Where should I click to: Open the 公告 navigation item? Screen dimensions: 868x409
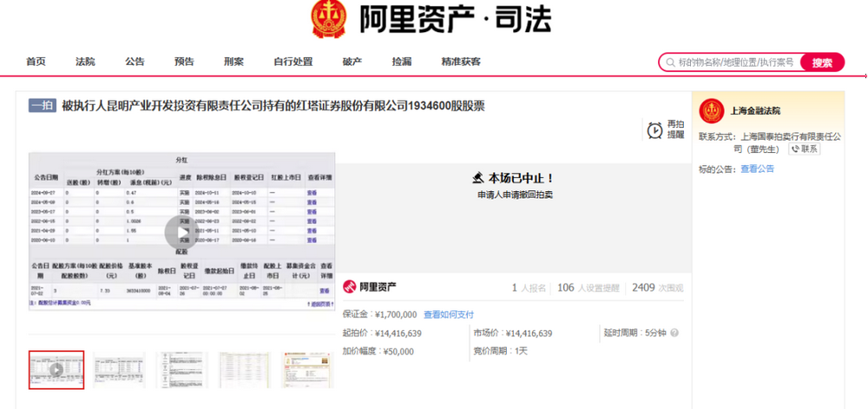135,62
